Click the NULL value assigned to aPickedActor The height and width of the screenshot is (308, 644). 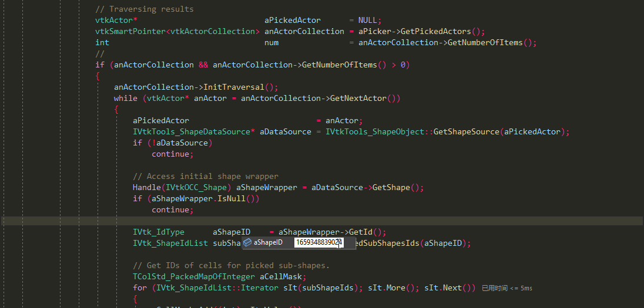point(370,20)
